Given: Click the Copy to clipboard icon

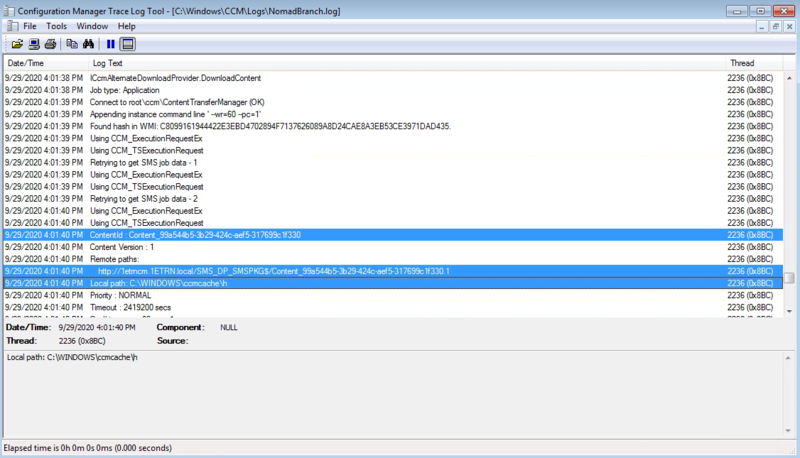Looking at the screenshot, I should click(x=71, y=44).
